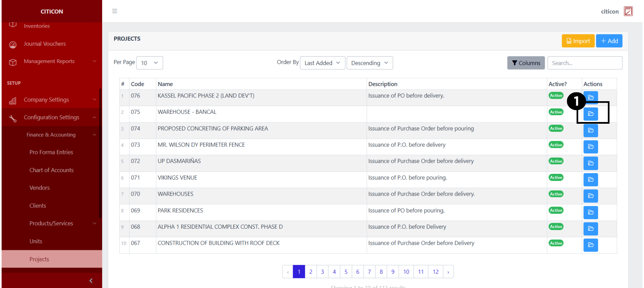
Task: Open folder action for VIKINGS VENUE project
Action: tap(591, 180)
